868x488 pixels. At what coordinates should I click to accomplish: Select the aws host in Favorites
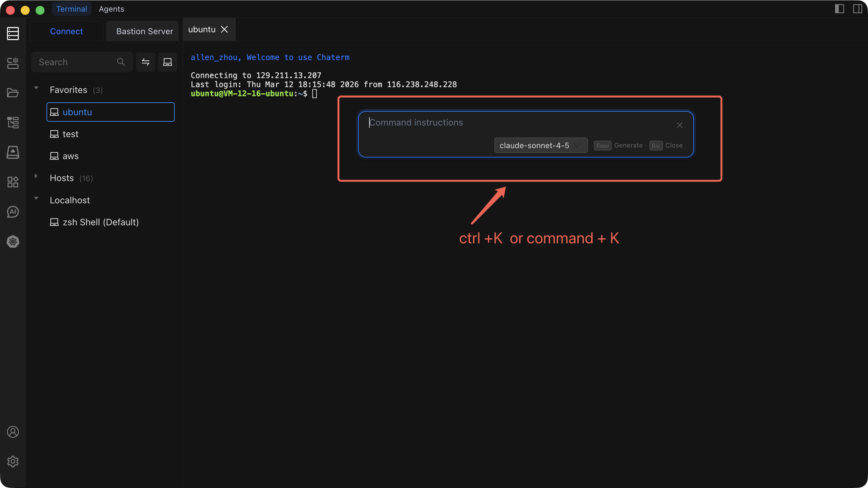coord(70,156)
